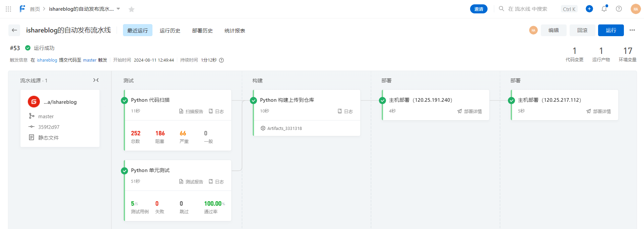Open the help question mark icon
Viewport: 644px width, 229px height.
click(619, 9)
